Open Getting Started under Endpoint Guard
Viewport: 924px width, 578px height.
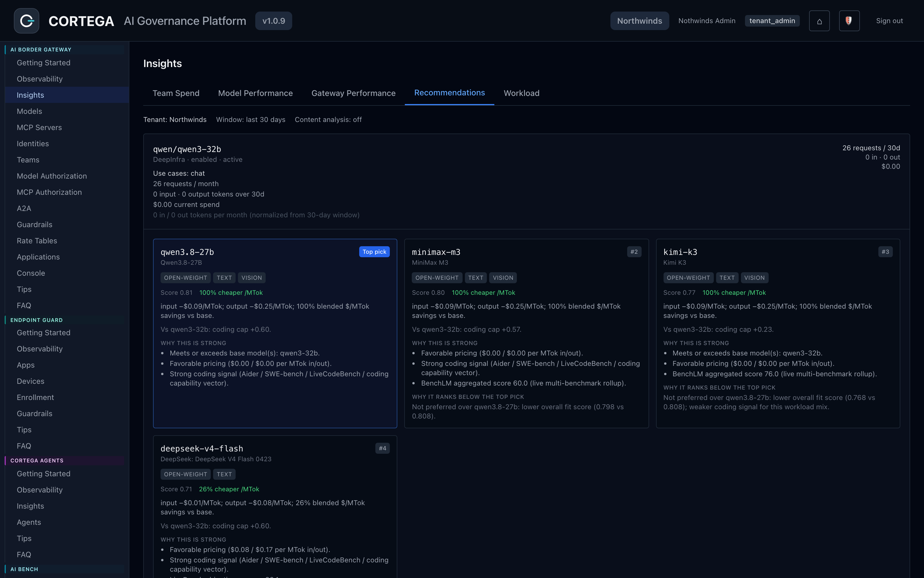click(67, 333)
